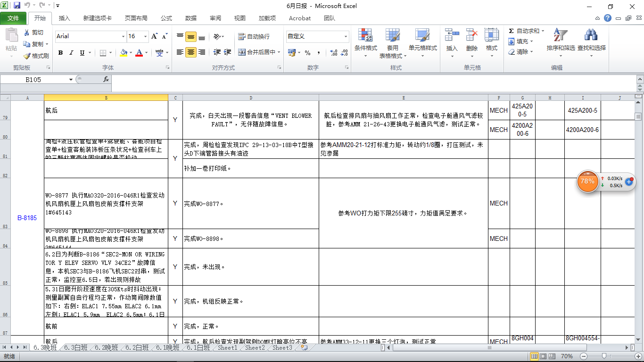Switch to Data (数据) tab
The width and height of the screenshot is (644, 362).
(x=191, y=18)
